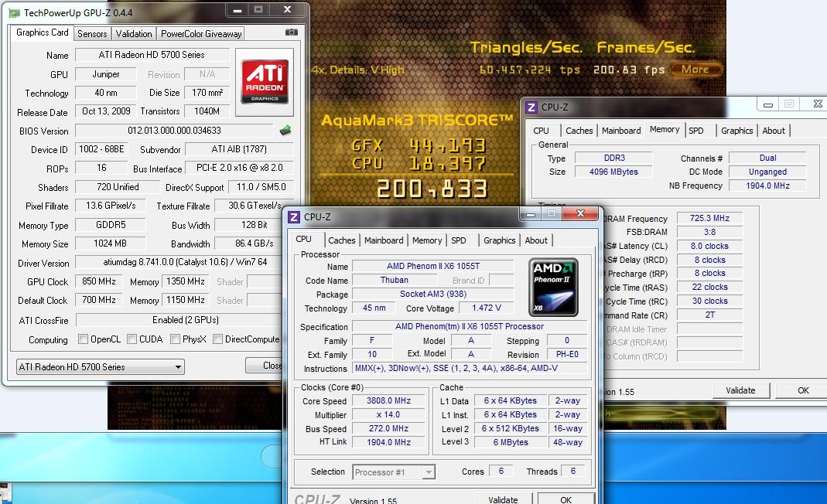Click the HT Link value 1904.0 MHz

[388, 442]
